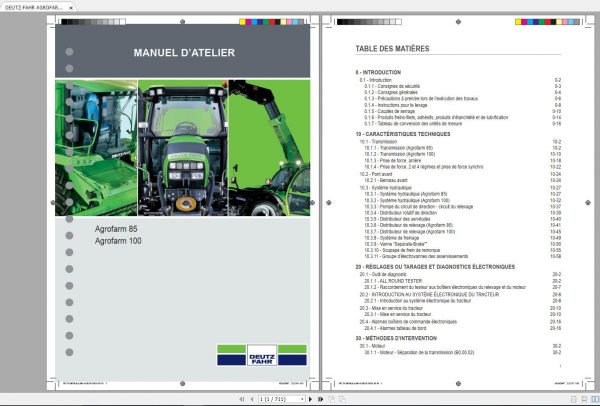Open the page number dropdown arrow
600x406 pixels.
click(302, 399)
